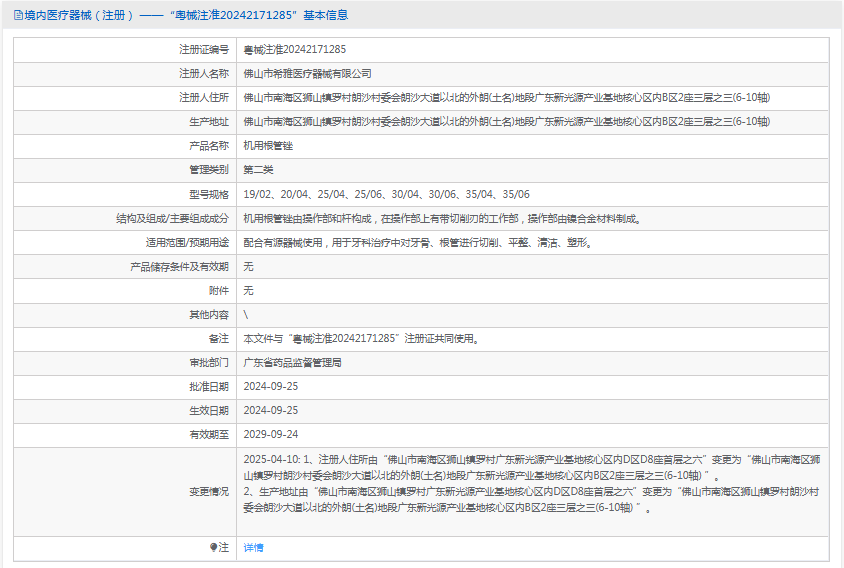Select effective date 2024-09-25 in 生效日期 row
The height and width of the screenshot is (568, 844).
point(271,411)
